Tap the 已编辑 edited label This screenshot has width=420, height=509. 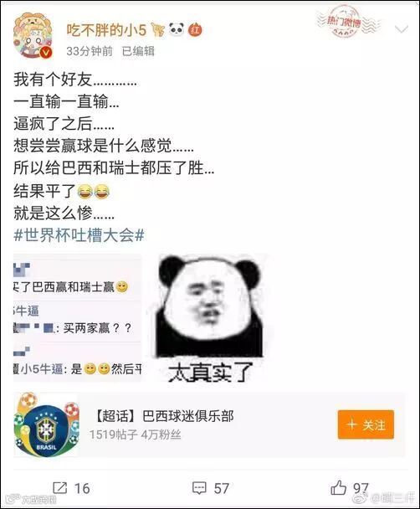tap(138, 51)
